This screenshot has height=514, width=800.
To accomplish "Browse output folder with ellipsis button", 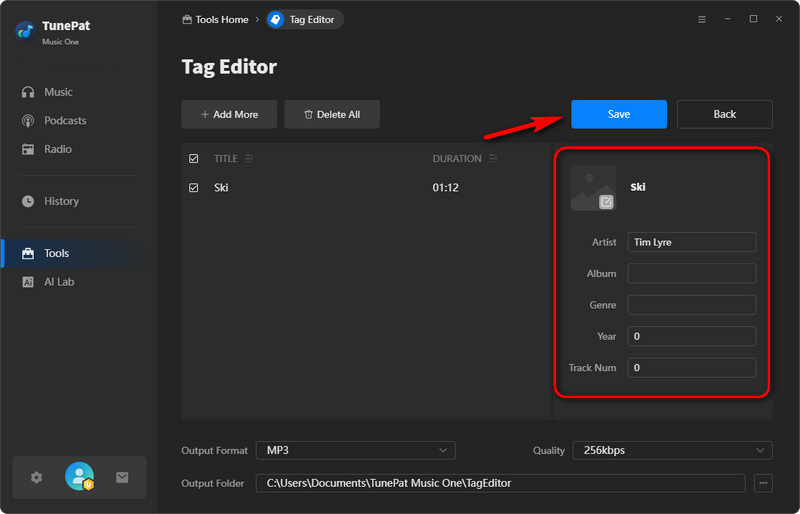I will (x=763, y=483).
